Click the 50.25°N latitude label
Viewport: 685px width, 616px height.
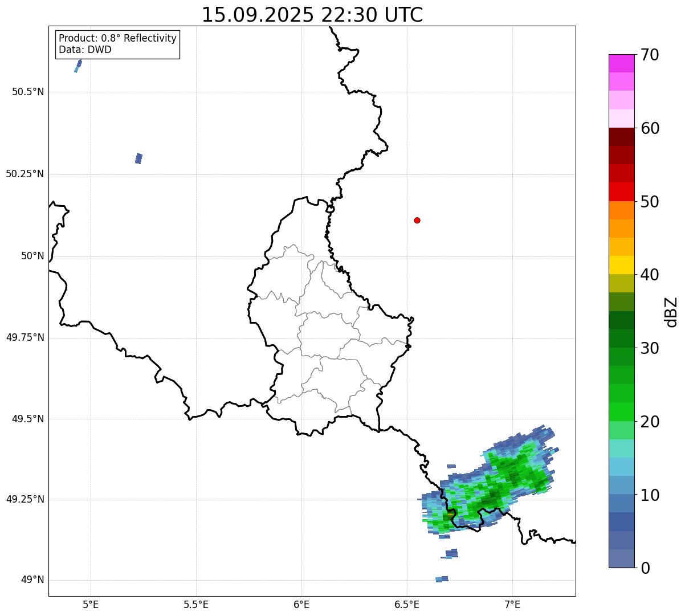25,174
